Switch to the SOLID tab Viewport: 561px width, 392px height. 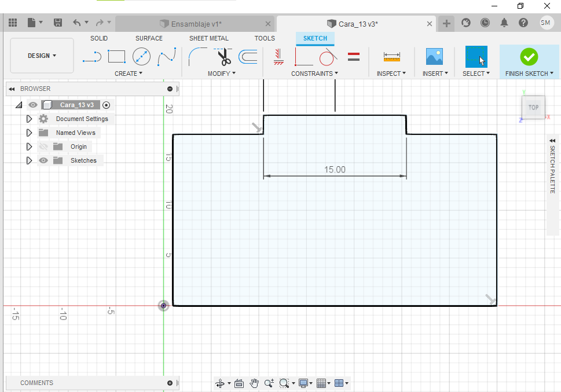click(x=99, y=38)
